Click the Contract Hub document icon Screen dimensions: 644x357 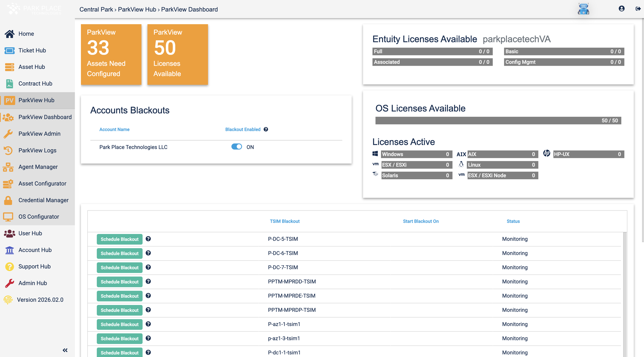tap(10, 84)
